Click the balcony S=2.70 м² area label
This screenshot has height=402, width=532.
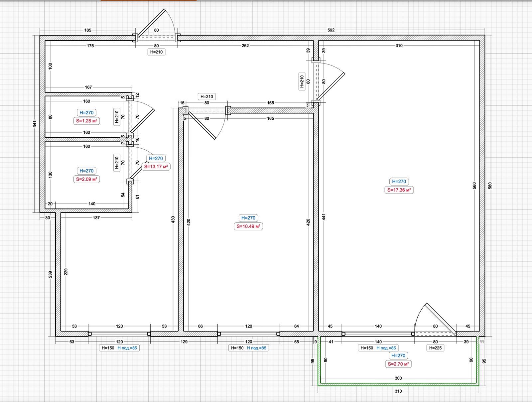tap(398, 364)
